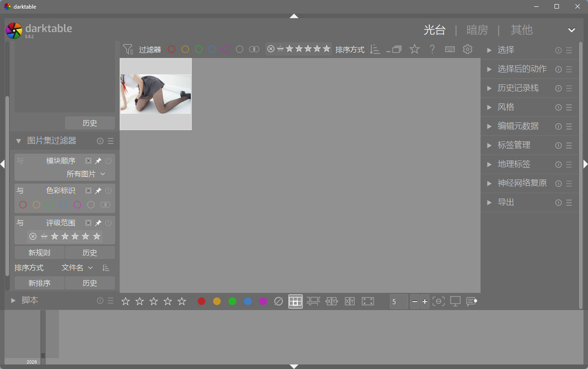
Task: Open the display profile monitor icon
Action: pos(455,301)
